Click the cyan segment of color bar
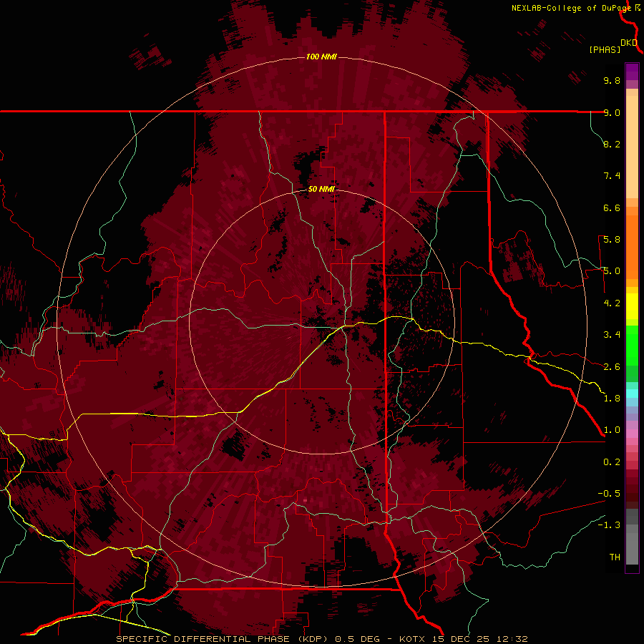 [632, 394]
